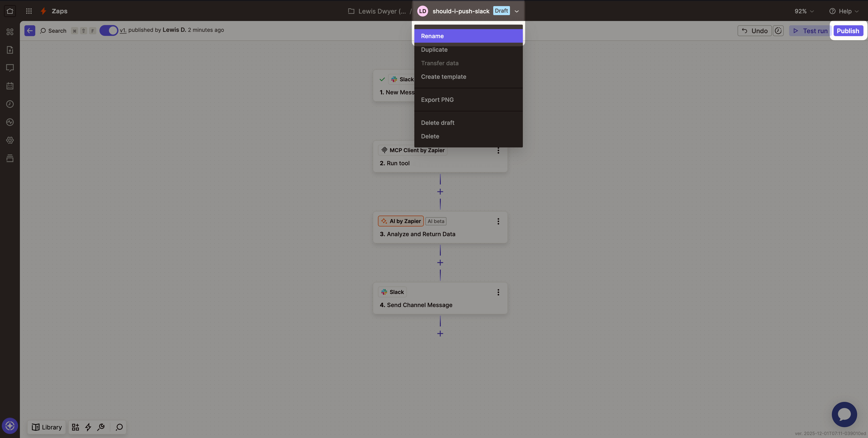Add step after Send Channel Message
This screenshot has width=868, height=438.
coord(440,333)
